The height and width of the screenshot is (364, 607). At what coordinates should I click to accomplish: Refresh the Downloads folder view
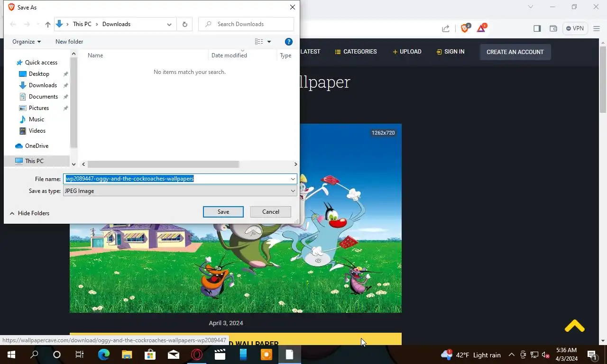coord(184,24)
